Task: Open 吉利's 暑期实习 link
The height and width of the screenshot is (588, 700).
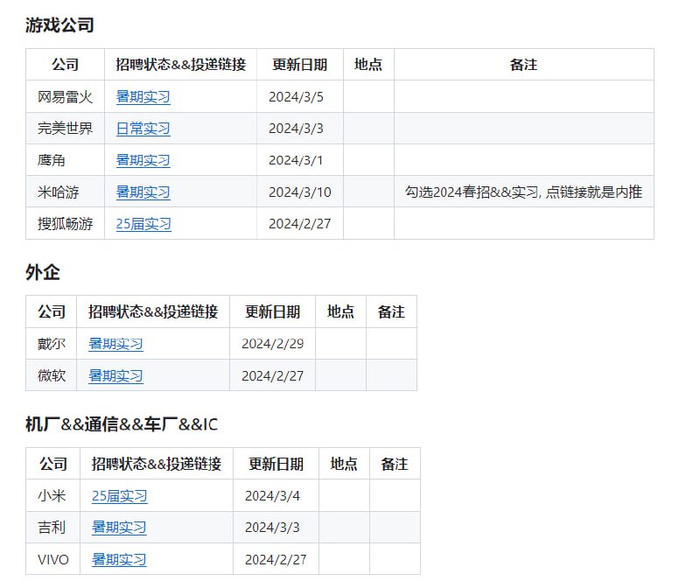Action: click(x=118, y=528)
